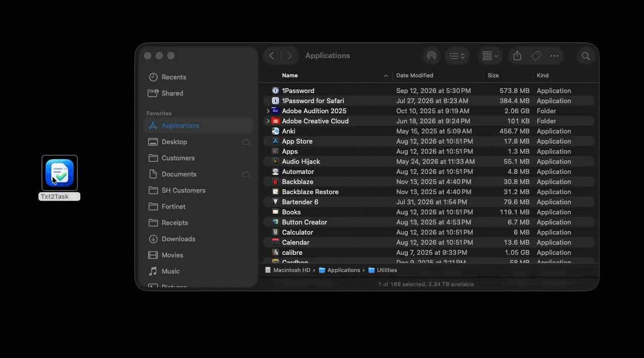Click the date Oct 10, 2025 at 9:19 AM
The width and height of the screenshot is (644, 358).
(x=433, y=111)
